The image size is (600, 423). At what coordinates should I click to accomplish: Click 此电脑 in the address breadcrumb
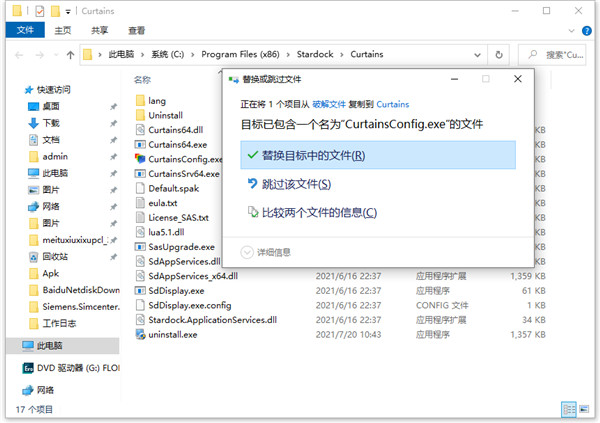point(121,54)
